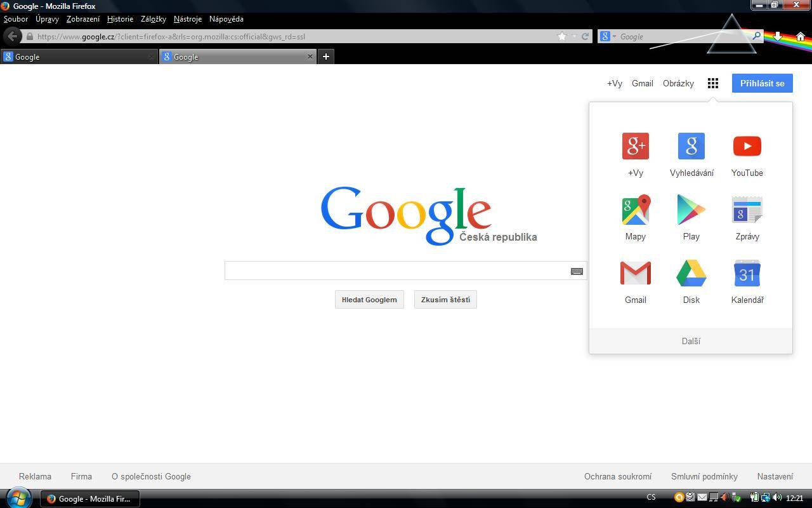The width and height of the screenshot is (812, 508).
Task: Open the YouTube app icon
Action: click(x=747, y=146)
